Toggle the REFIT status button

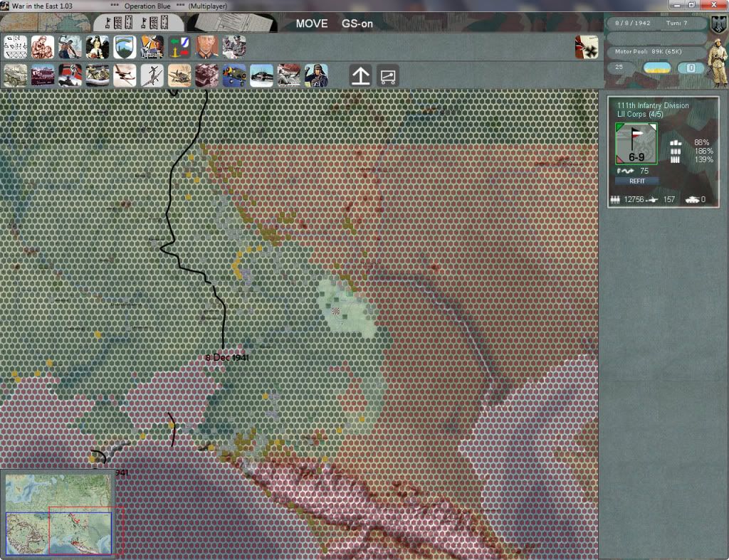coord(637,181)
